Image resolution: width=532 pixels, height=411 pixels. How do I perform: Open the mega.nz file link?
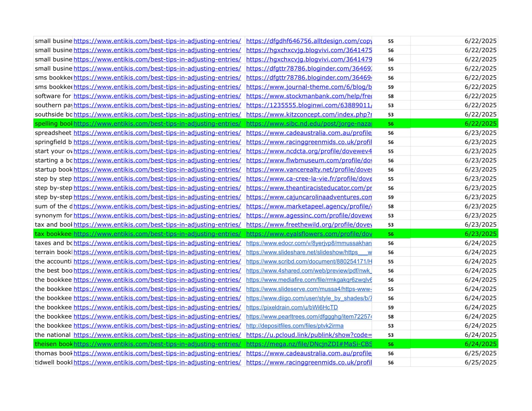pyautogui.click(x=309, y=344)
